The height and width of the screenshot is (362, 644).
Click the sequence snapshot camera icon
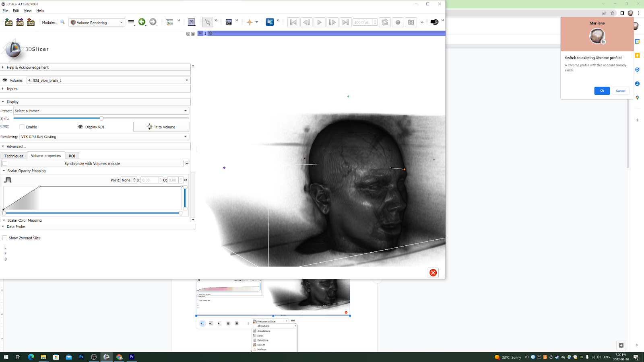click(411, 22)
